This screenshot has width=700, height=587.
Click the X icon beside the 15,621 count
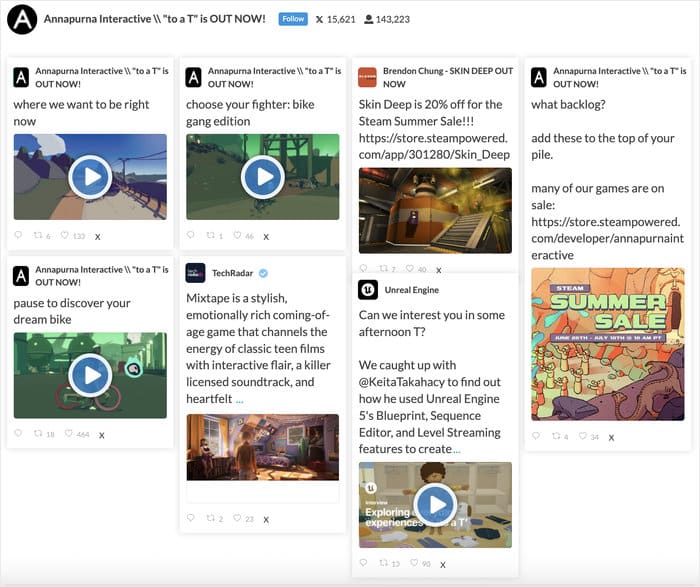(319, 19)
